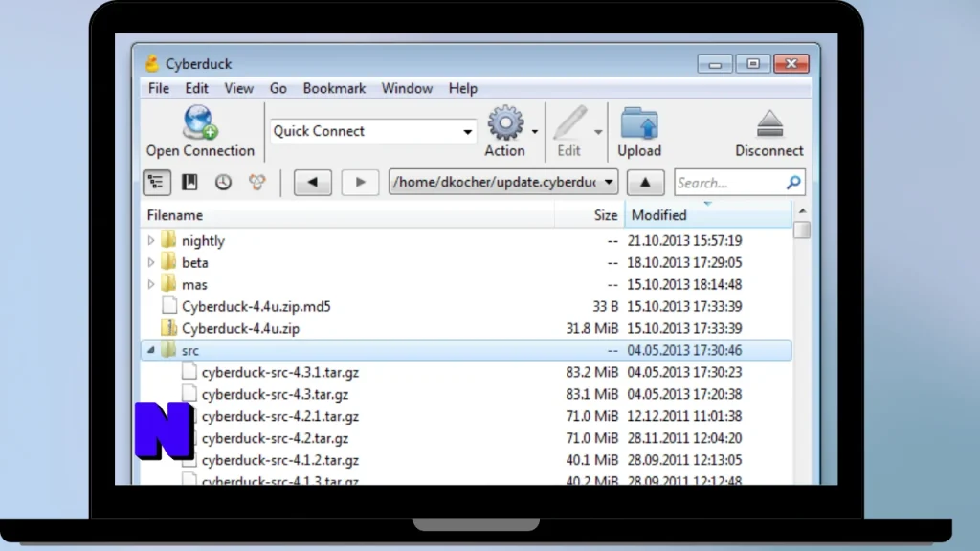The height and width of the screenshot is (551, 980).
Task: Click the 21.10.2013 15:57:19 date
Action: point(684,240)
